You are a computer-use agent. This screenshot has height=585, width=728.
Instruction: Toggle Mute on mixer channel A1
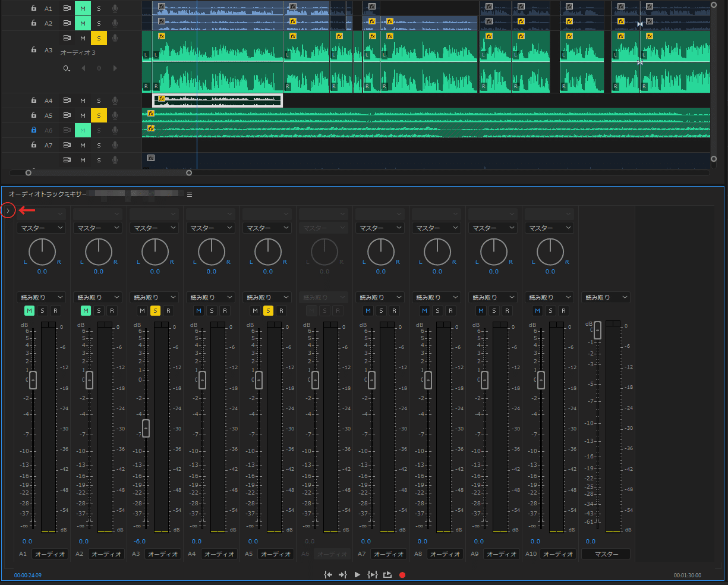[x=29, y=310]
